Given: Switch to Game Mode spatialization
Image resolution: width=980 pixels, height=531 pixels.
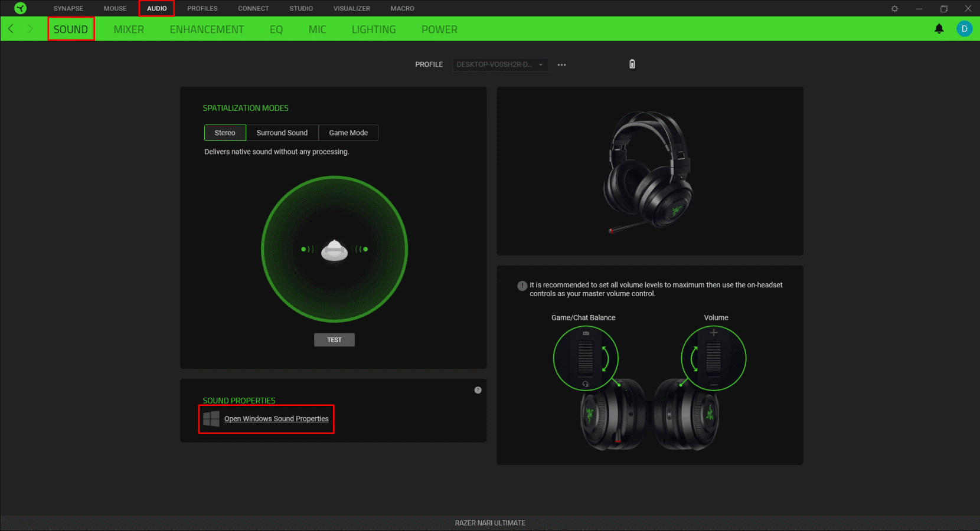Looking at the screenshot, I should 348,132.
